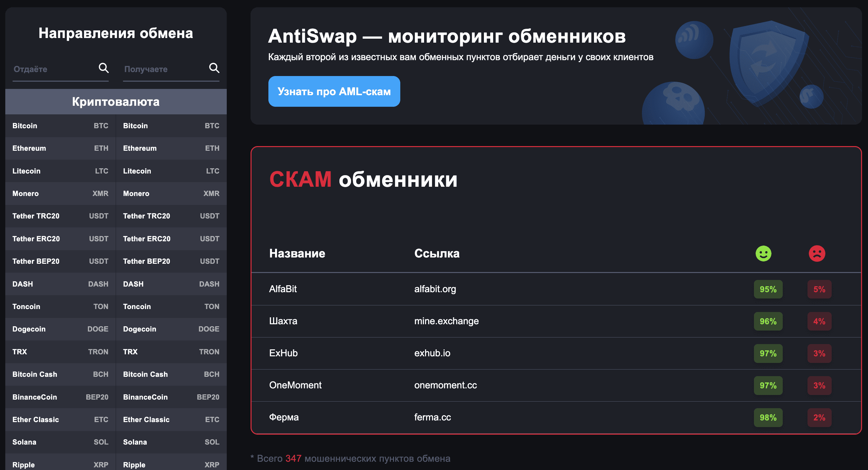Click AlfaBit's green 95% badge
The image size is (868, 470).
768,289
